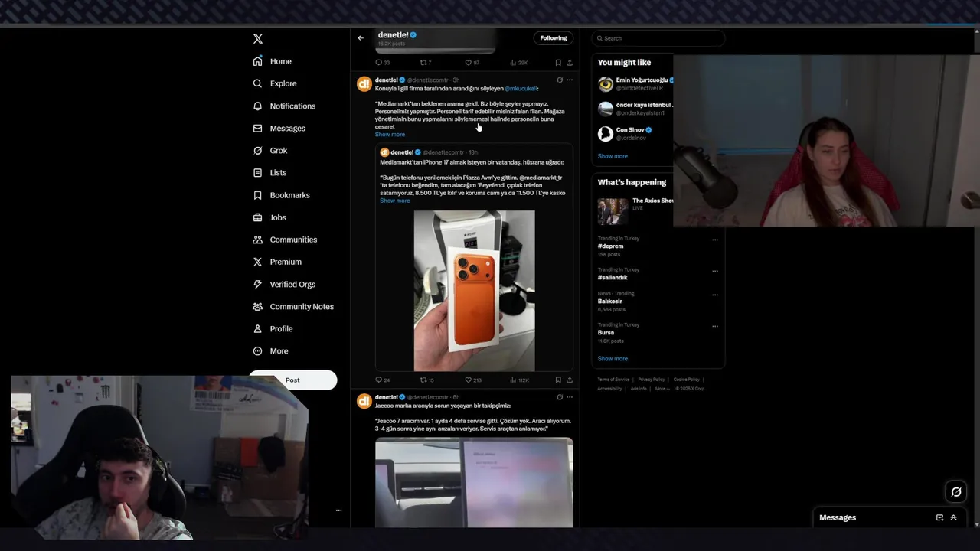Open Grok icon on Jaecoo post
The height and width of the screenshot is (551, 980).
[x=560, y=397]
